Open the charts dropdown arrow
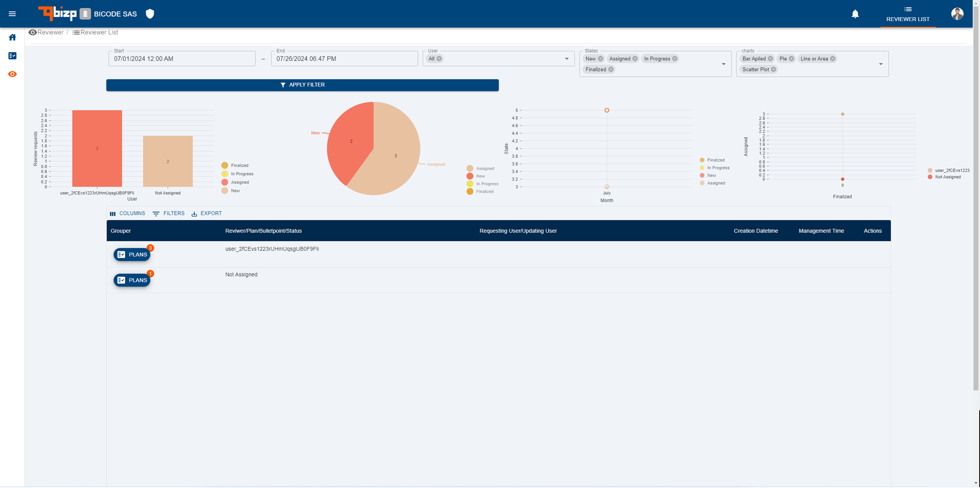This screenshot has width=980, height=488. (x=880, y=64)
